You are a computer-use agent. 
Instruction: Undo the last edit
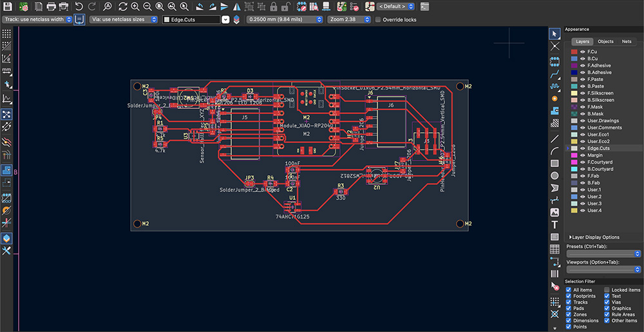coord(79,6)
